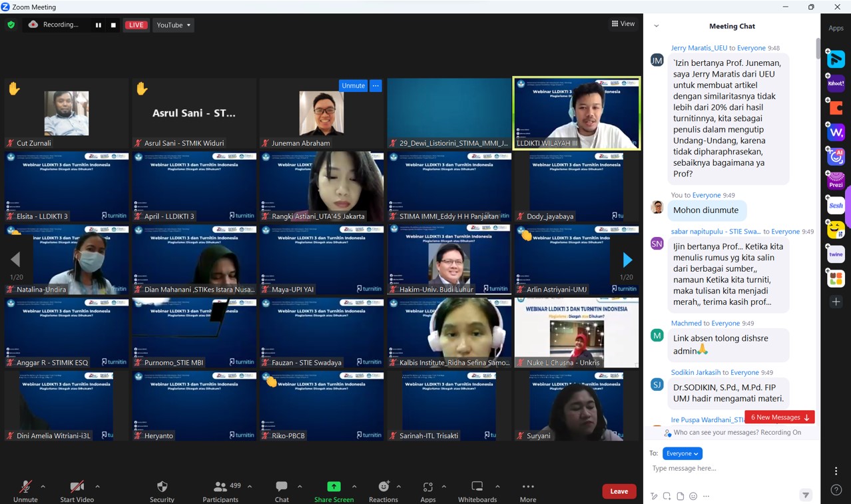
Task: Select the LLDIKTI WILAYAH III speaker video tile
Action: (577, 113)
